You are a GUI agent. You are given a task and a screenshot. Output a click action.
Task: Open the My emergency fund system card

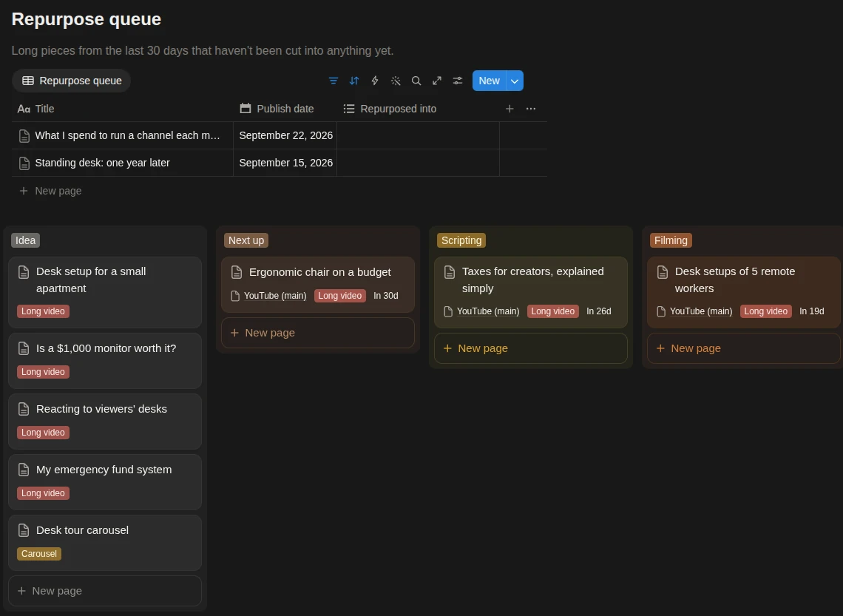pos(105,482)
